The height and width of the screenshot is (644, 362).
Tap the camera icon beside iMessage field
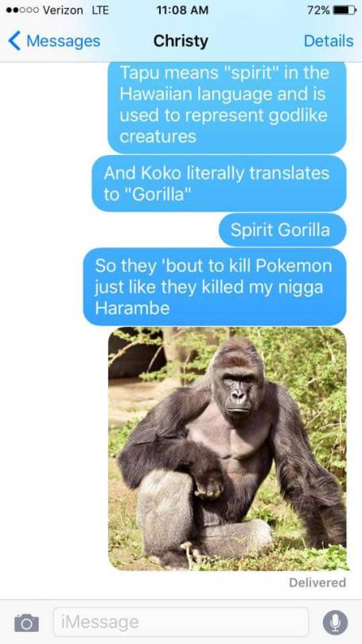pos(27,623)
